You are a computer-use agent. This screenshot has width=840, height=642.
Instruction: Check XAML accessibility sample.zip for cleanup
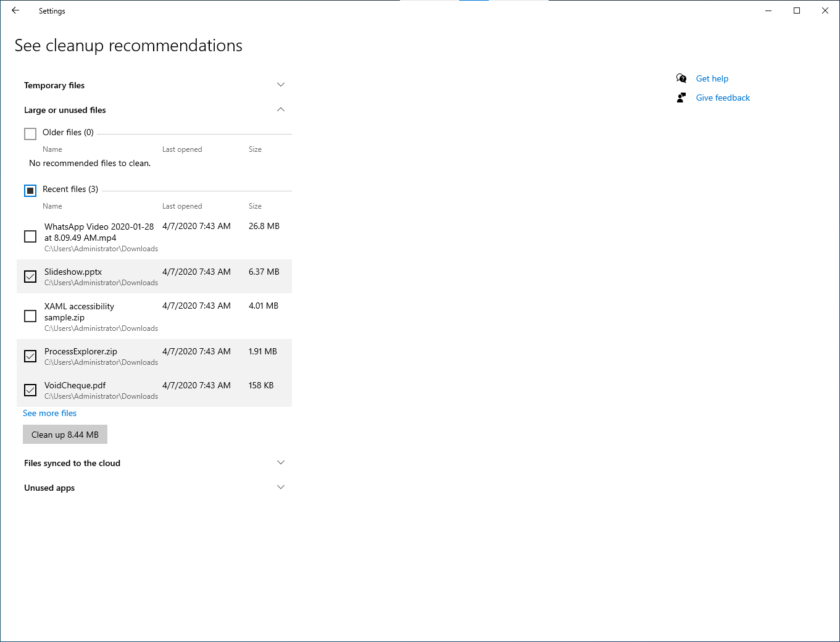point(30,315)
